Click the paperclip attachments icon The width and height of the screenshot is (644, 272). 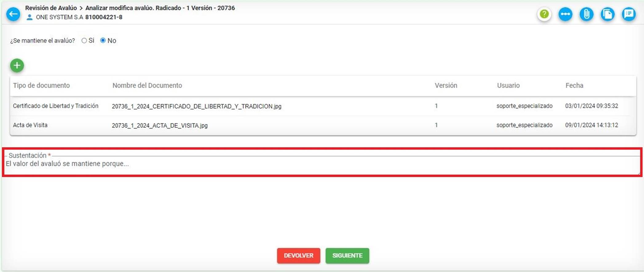[586, 14]
